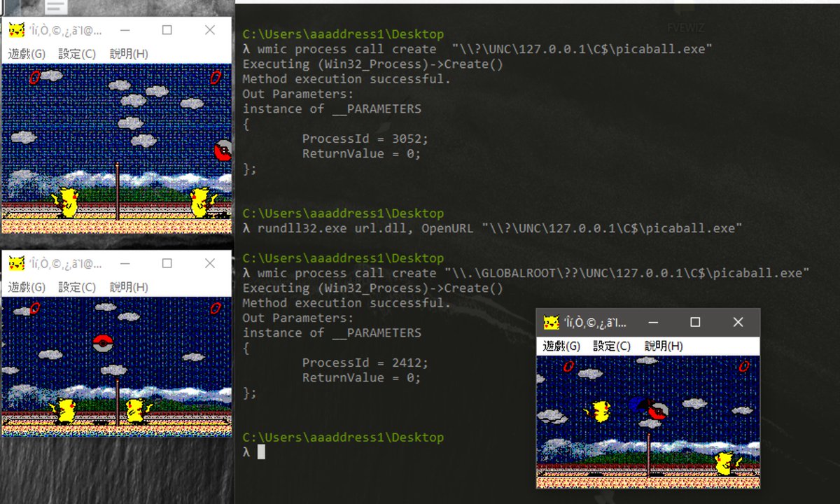Maximize the bottom-right game window
The image size is (840, 504).
[695, 322]
